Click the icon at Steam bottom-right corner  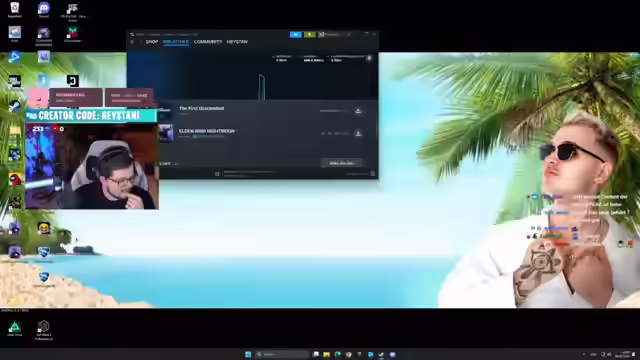[x=373, y=174]
